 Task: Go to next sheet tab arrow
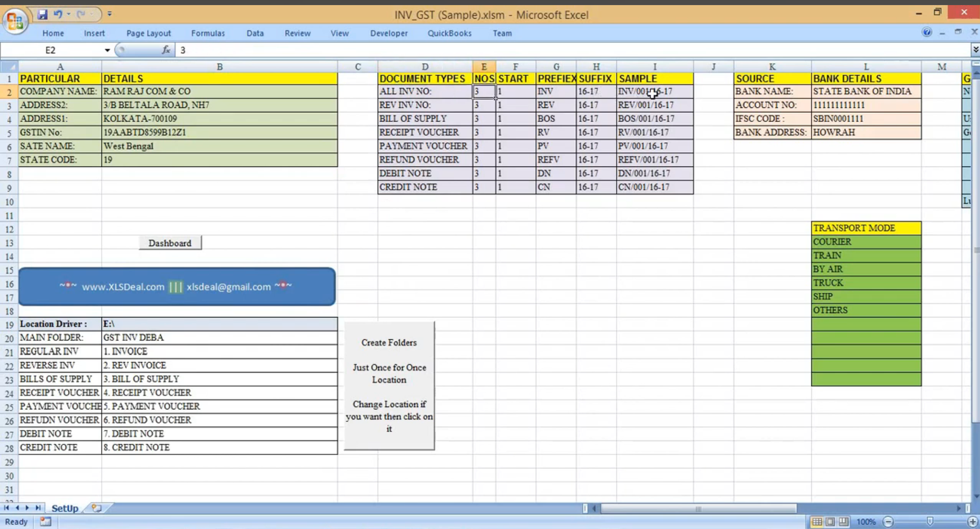click(28, 508)
